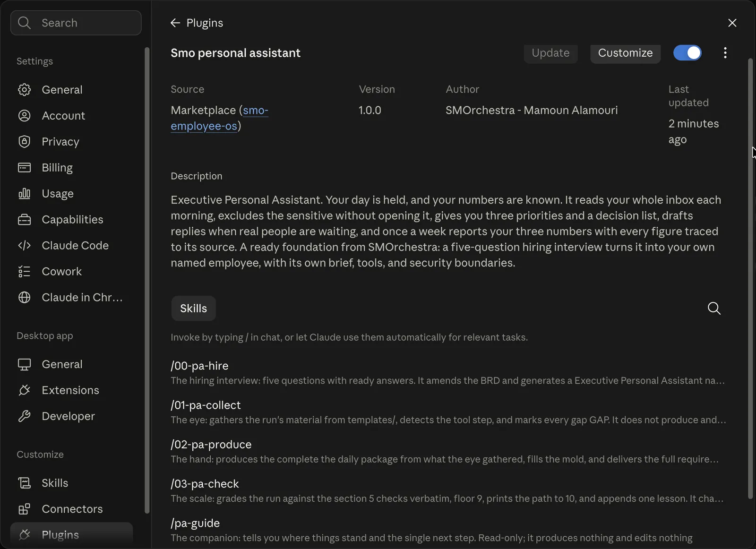Open Skills under Customize
This screenshot has width=756, height=549.
71,483
